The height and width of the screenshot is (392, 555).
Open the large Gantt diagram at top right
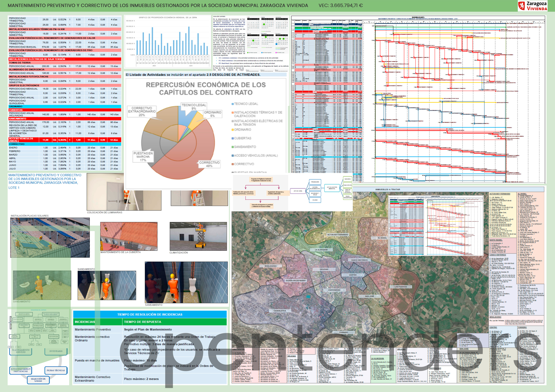point(418,99)
